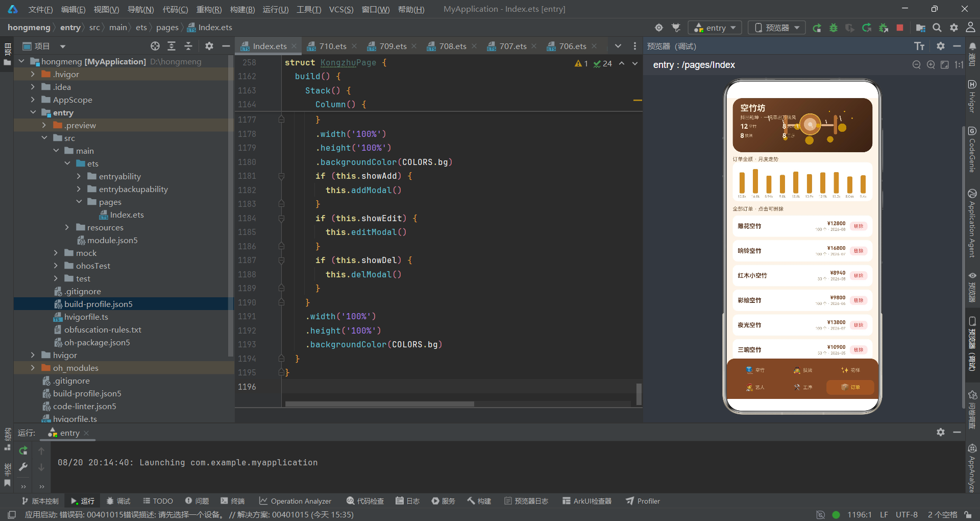The height and width of the screenshot is (521, 980).
Task: Show hidden editor tabs dropdown
Action: [x=618, y=46]
